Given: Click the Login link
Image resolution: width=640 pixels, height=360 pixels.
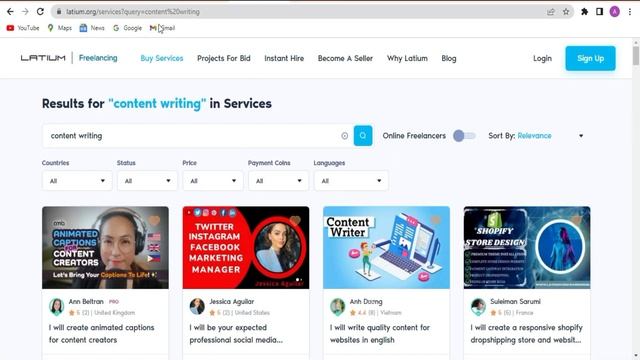Looking at the screenshot, I should tap(542, 58).
